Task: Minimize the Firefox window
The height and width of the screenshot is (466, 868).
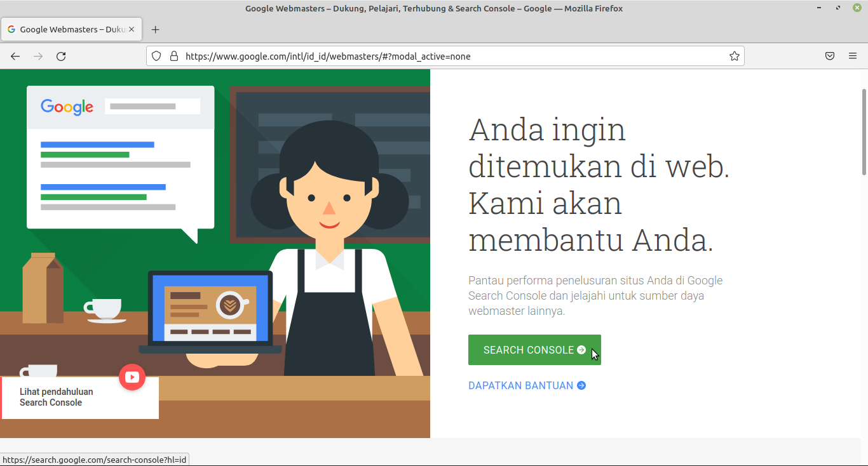Action: (820, 8)
